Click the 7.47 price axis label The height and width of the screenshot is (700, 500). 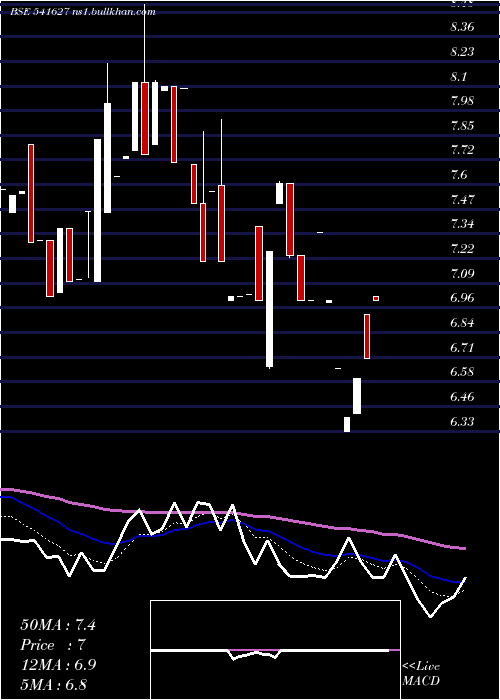coord(462,200)
